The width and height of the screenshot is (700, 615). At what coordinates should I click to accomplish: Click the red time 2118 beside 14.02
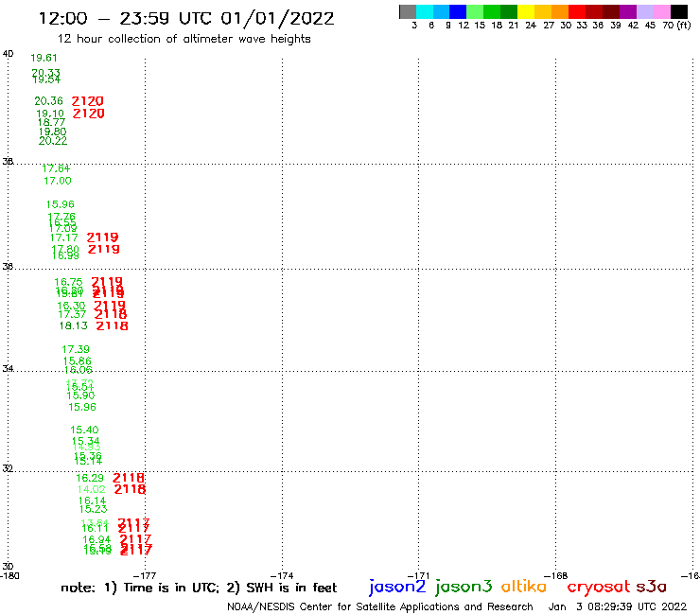coord(130,489)
